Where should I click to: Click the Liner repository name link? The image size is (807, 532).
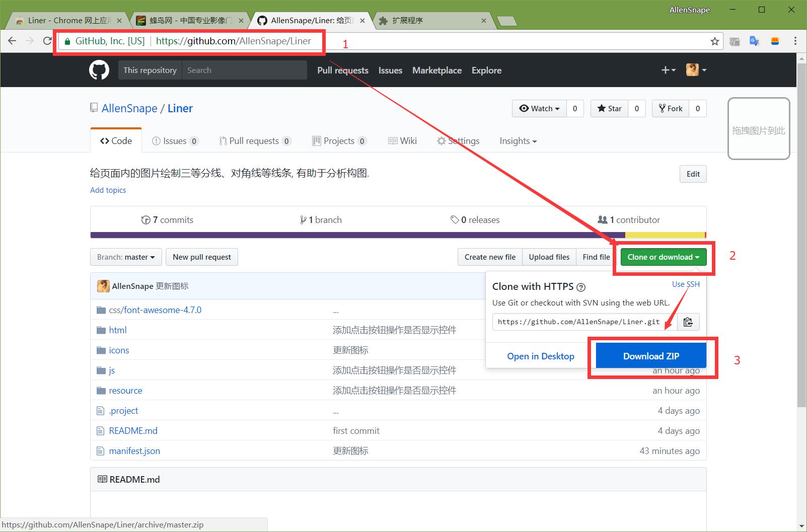180,109
